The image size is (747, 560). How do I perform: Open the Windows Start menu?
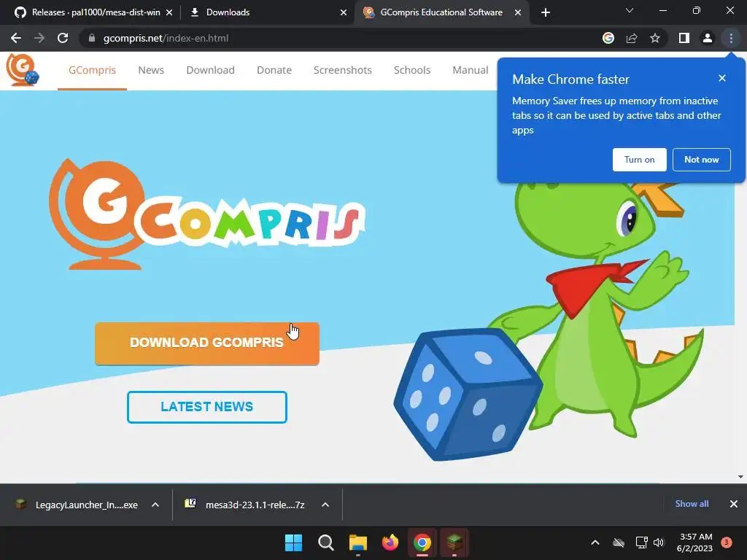pos(293,542)
